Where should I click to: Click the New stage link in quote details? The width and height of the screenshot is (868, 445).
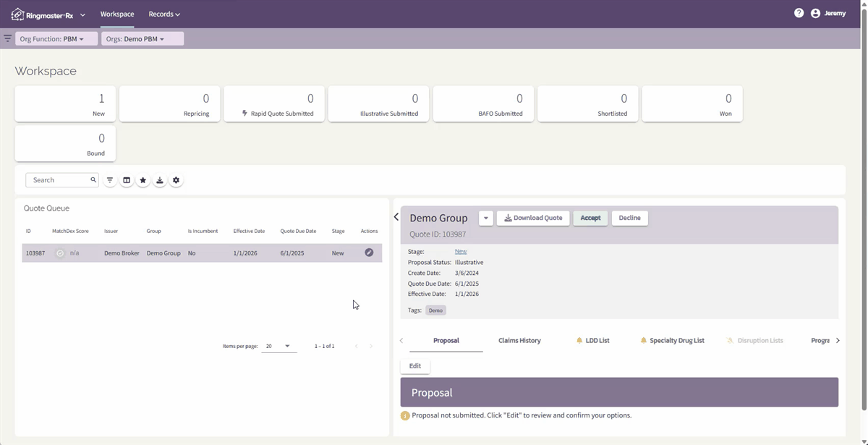461,251
